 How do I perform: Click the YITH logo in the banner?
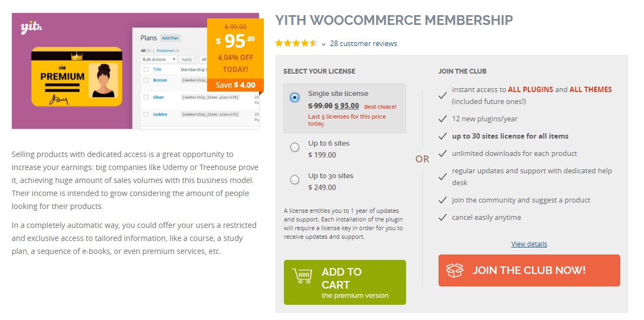(x=31, y=27)
